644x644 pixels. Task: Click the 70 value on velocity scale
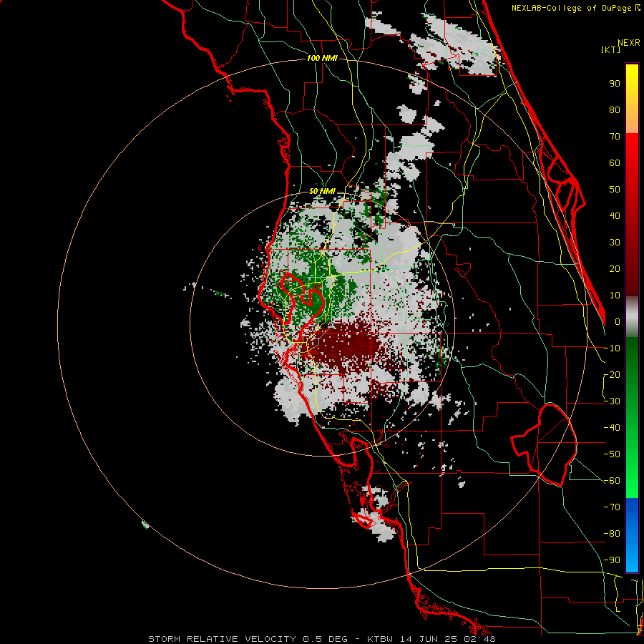pos(615,137)
